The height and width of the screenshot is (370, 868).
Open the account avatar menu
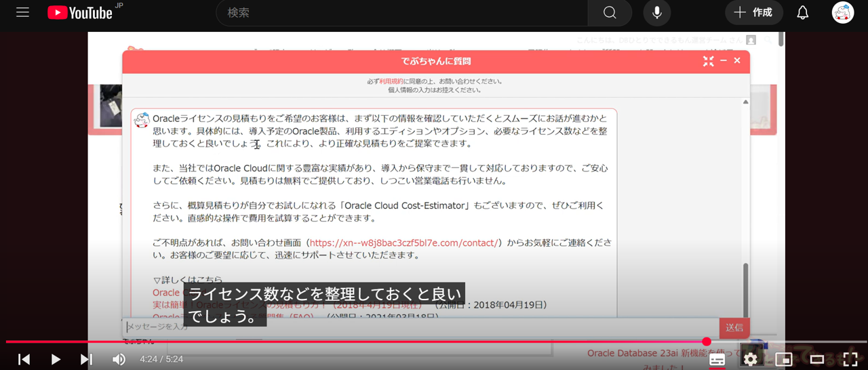(843, 13)
